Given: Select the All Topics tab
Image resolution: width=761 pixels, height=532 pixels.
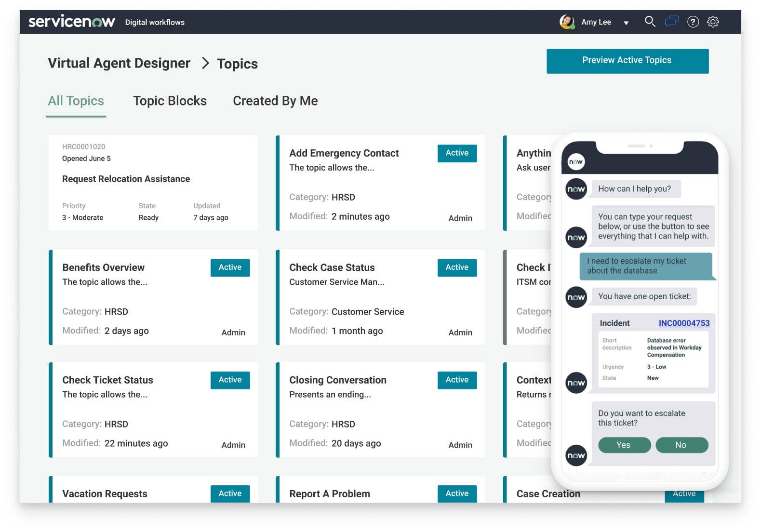Looking at the screenshot, I should coord(76,101).
